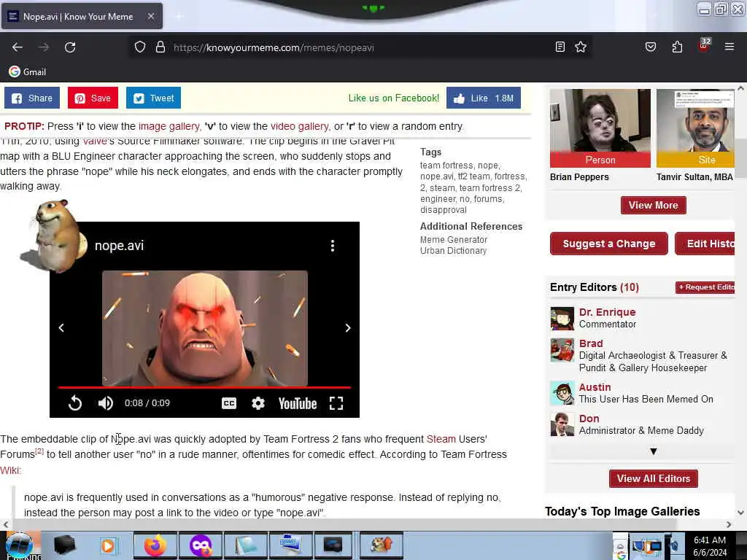Reload the page with the refresh icon

click(70, 47)
